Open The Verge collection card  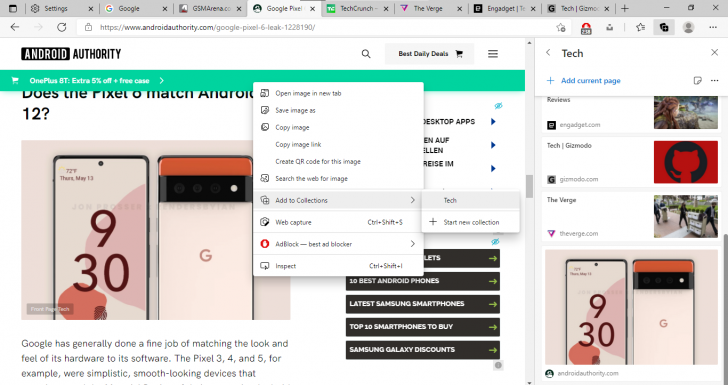pyautogui.click(x=632, y=216)
